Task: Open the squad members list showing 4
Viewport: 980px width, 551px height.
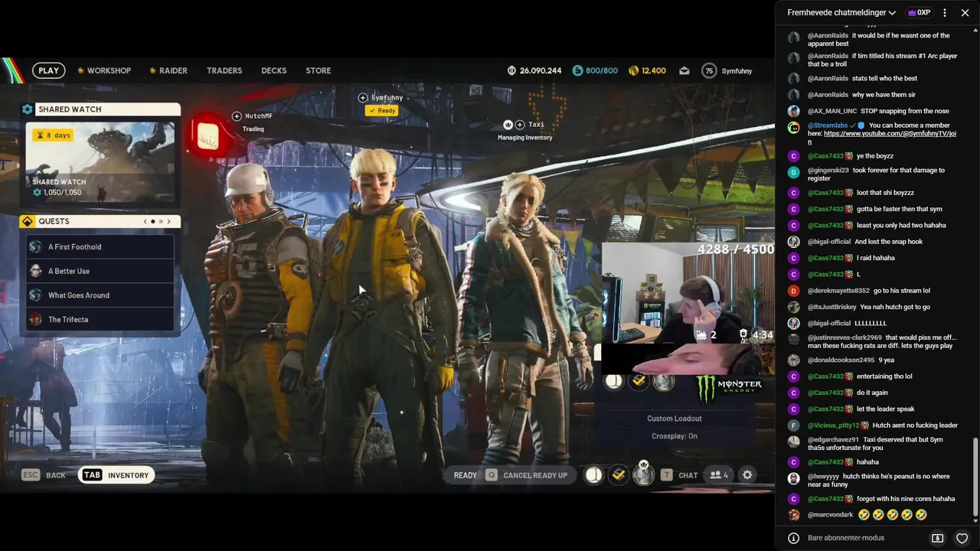Action: click(x=718, y=475)
